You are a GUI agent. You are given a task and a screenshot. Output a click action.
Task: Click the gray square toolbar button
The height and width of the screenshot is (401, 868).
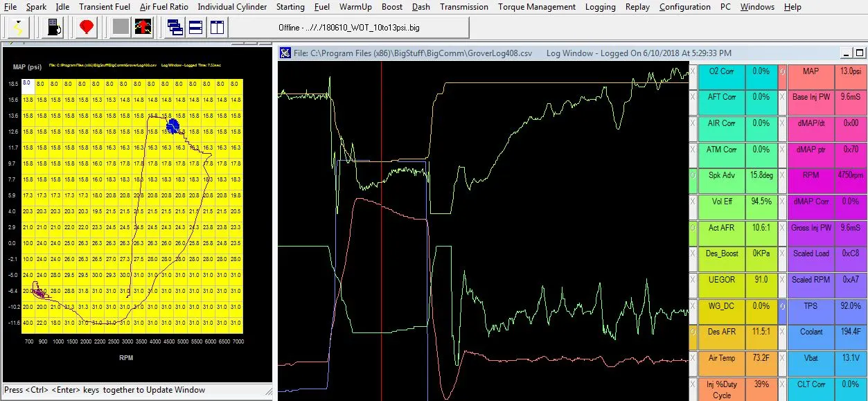(121, 28)
